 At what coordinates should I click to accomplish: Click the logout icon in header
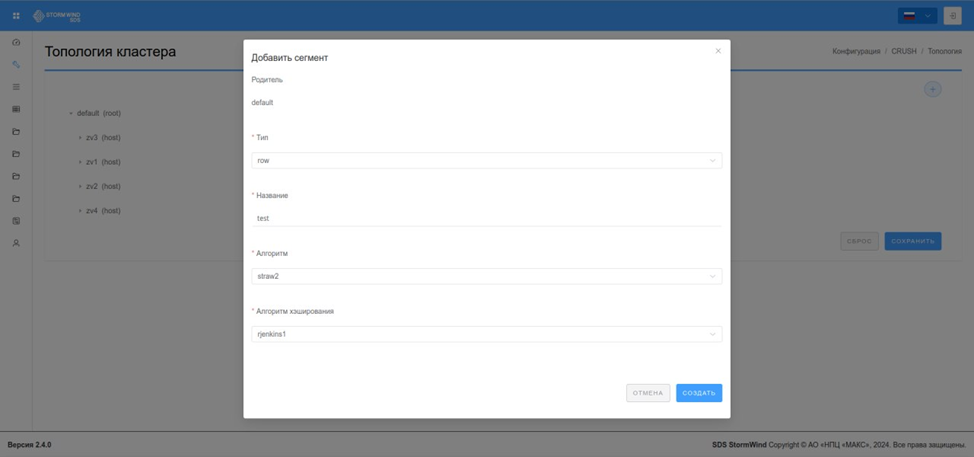[952, 16]
